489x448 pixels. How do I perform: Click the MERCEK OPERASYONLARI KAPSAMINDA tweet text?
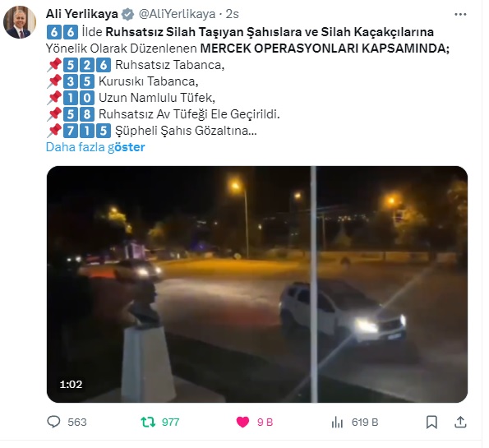pyautogui.click(x=325, y=48)
